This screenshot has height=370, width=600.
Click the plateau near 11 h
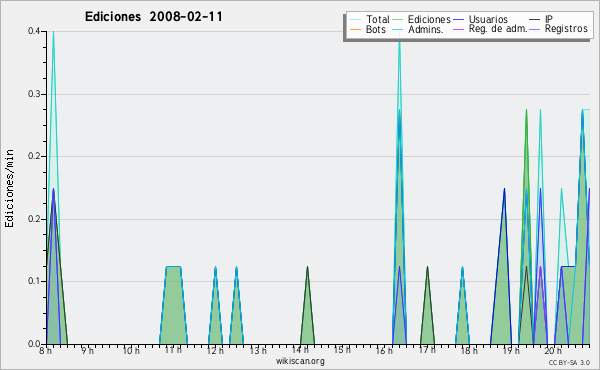(x=173, y=267)
